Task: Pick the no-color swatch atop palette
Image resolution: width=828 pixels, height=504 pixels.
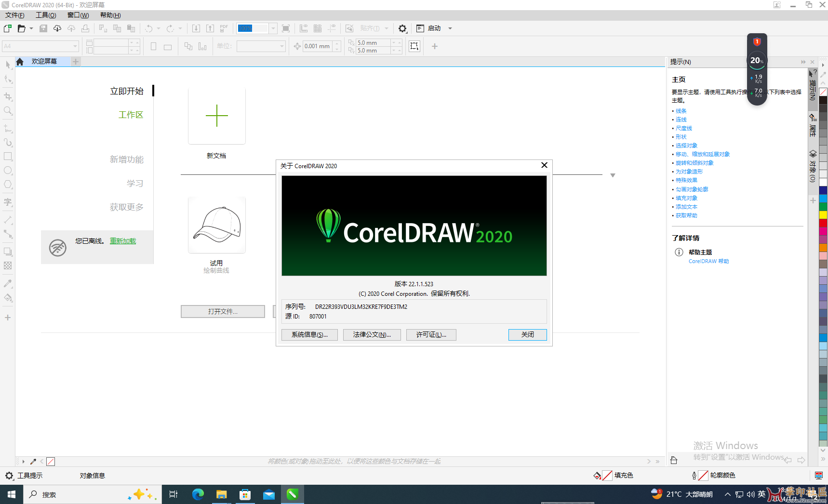Action: (x=823, y=92)
